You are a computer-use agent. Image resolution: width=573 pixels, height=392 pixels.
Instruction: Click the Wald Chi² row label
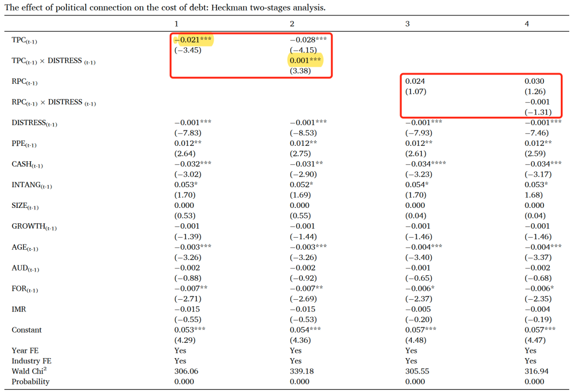tap(29, 371)
